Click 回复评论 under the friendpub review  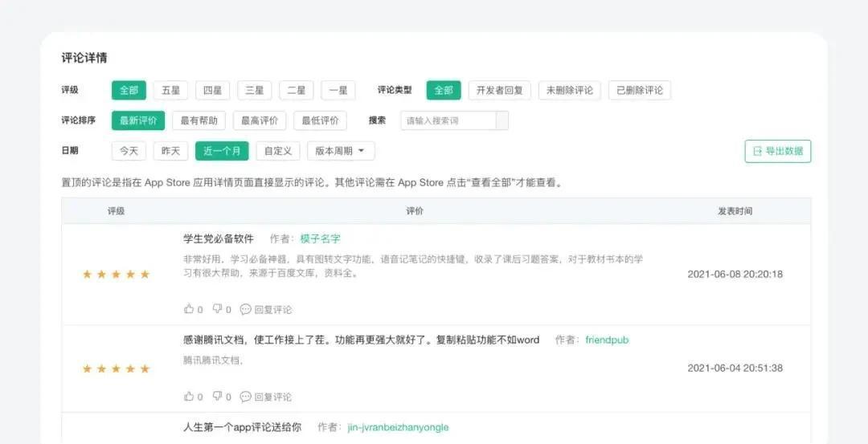[266, 397]
